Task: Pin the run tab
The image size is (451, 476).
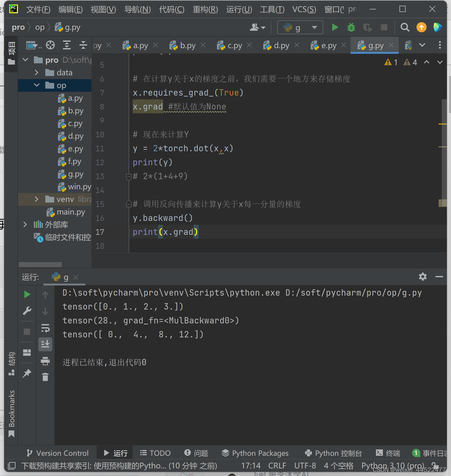Action: (x=27, y=373)
